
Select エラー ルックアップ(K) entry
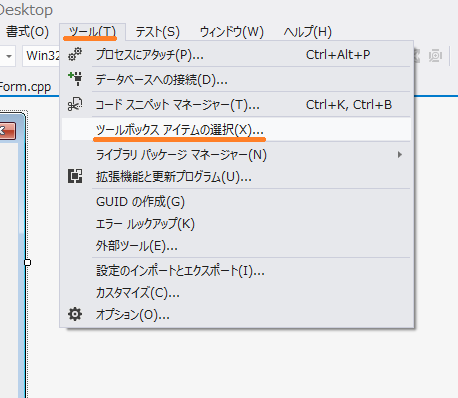236,224
